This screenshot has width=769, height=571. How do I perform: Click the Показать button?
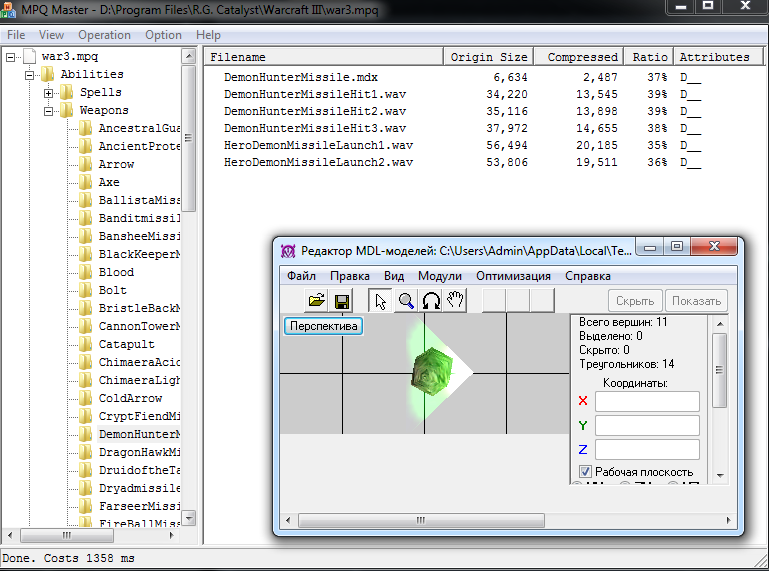696,301
